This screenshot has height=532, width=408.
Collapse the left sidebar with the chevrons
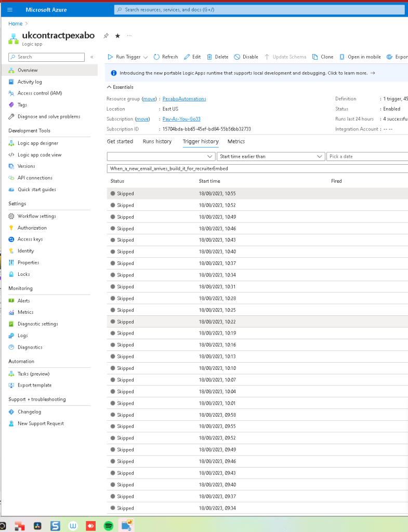pyautogui.click(x=91, y=57)
